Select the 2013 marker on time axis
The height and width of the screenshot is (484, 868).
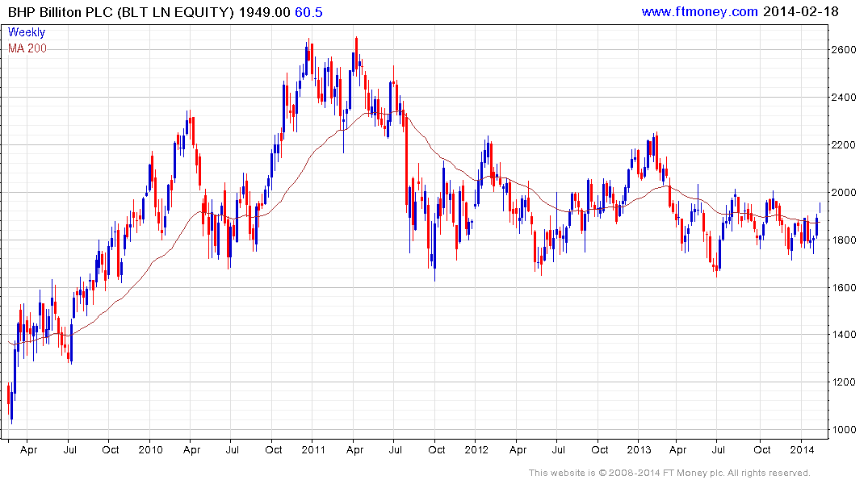tap(639, 449)
